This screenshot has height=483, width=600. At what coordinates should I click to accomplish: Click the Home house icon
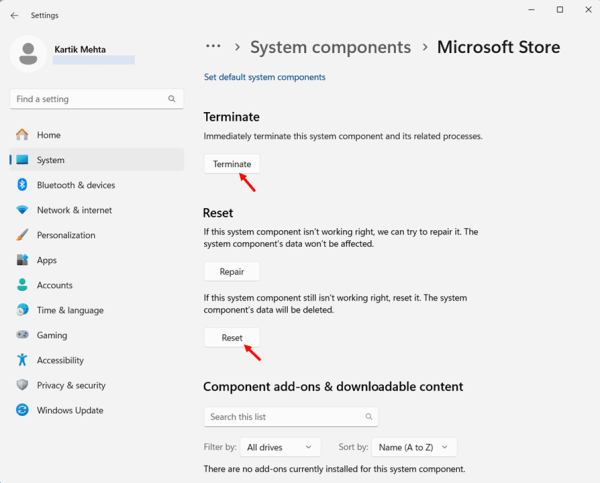[x=22, y=135]
